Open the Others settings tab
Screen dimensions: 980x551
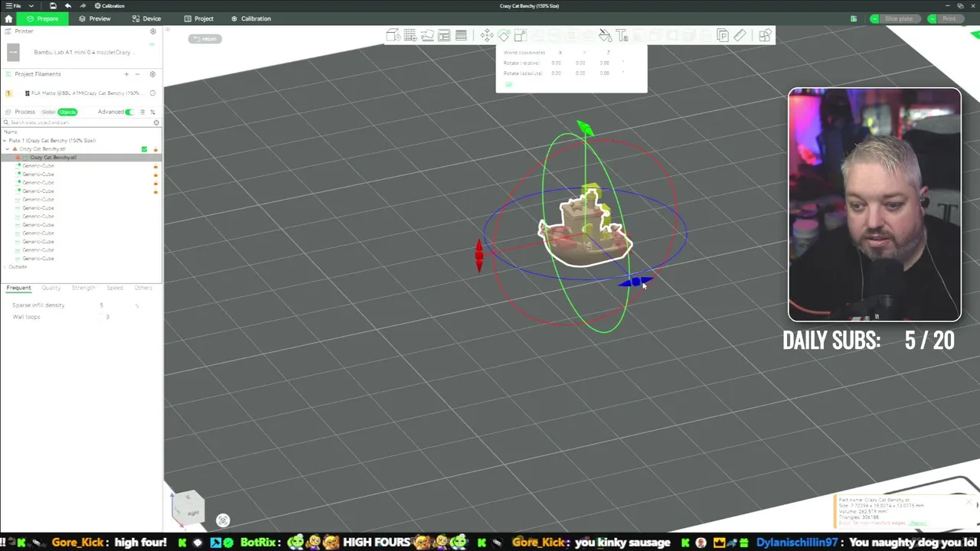[143, 288]
